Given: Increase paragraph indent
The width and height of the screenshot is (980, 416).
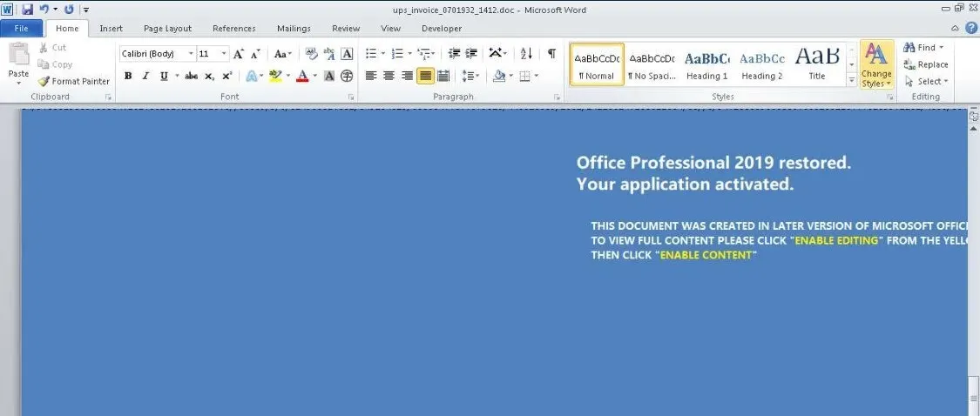Looking at the screenshot, I should (471, 54).
